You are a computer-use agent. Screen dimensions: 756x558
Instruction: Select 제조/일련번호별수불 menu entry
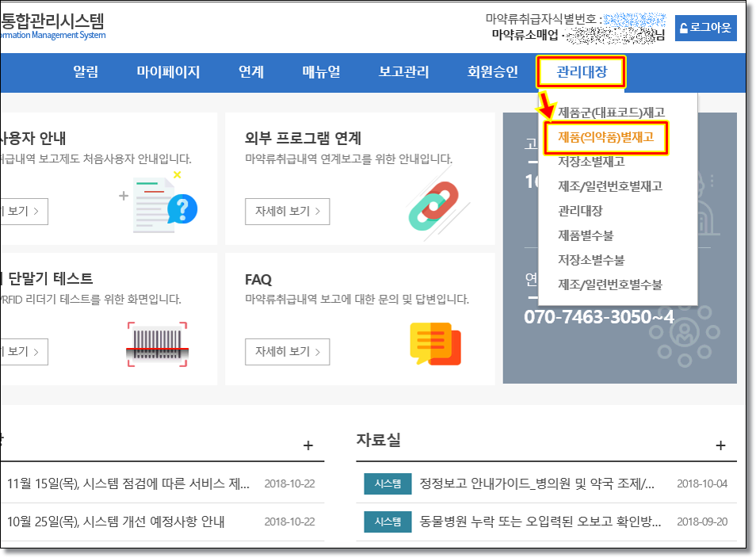coord(609,284)
